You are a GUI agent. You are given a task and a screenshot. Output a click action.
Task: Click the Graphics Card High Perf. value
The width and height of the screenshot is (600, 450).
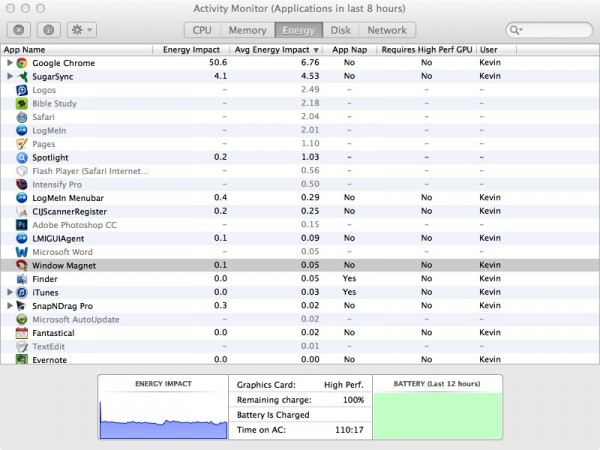click(344, 385)
